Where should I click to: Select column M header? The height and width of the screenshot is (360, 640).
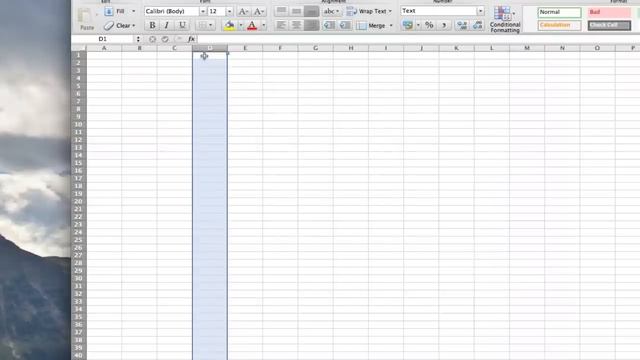[x=527, y=48]
